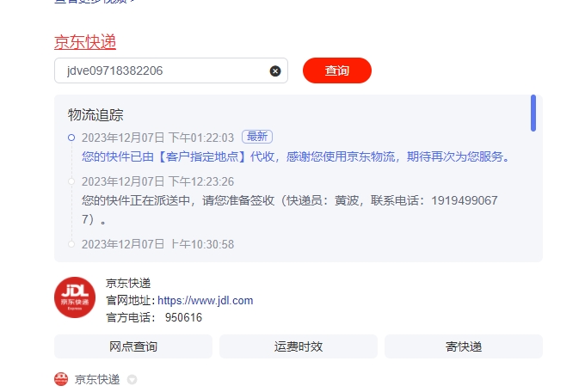Click the 京东快递 text in the courier selector

click(x=97, y=379)
